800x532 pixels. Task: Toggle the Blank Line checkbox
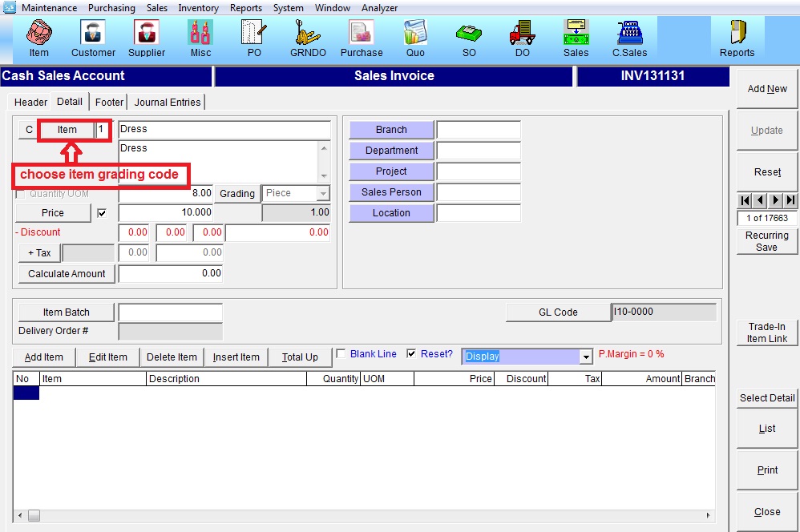(341, 354)
